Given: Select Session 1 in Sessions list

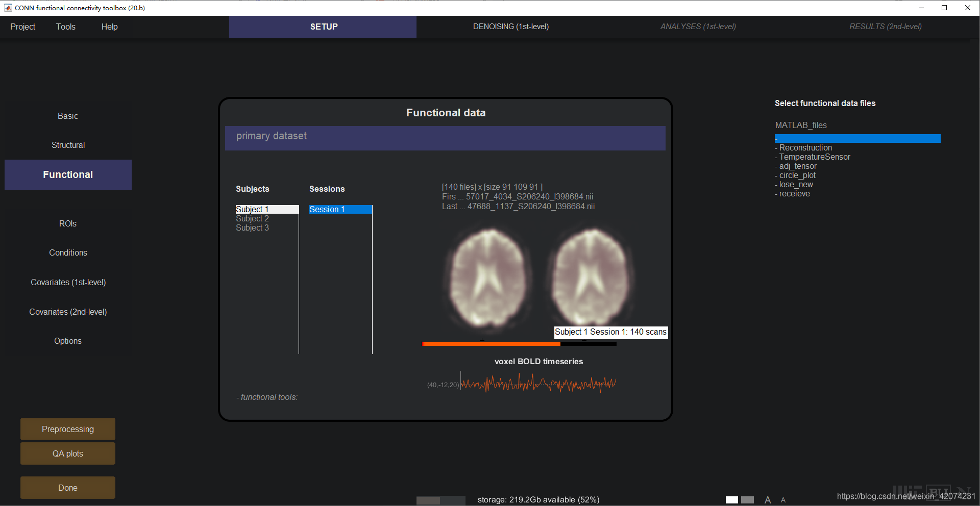Looking at the screenshot, I should tap(340, 210).
